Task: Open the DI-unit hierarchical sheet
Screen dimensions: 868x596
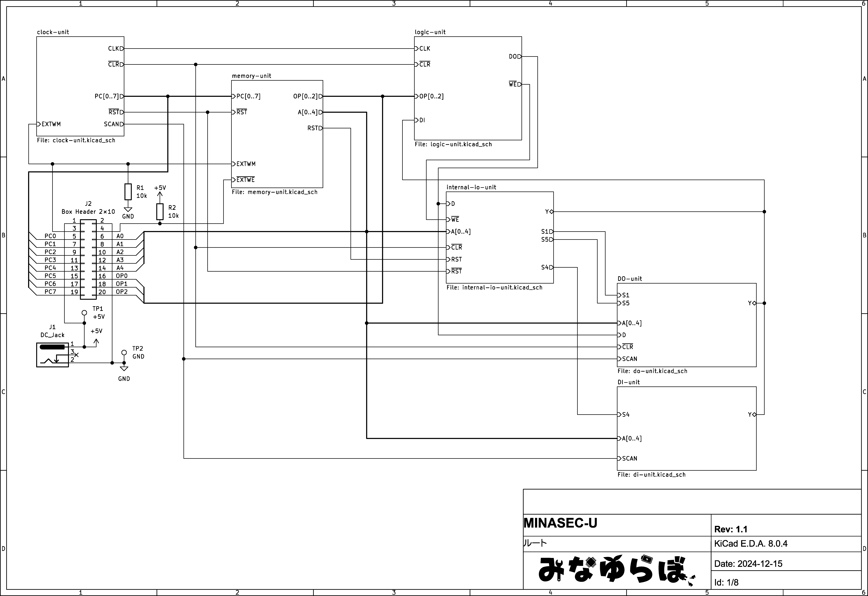Action: [x=687, y=429]
